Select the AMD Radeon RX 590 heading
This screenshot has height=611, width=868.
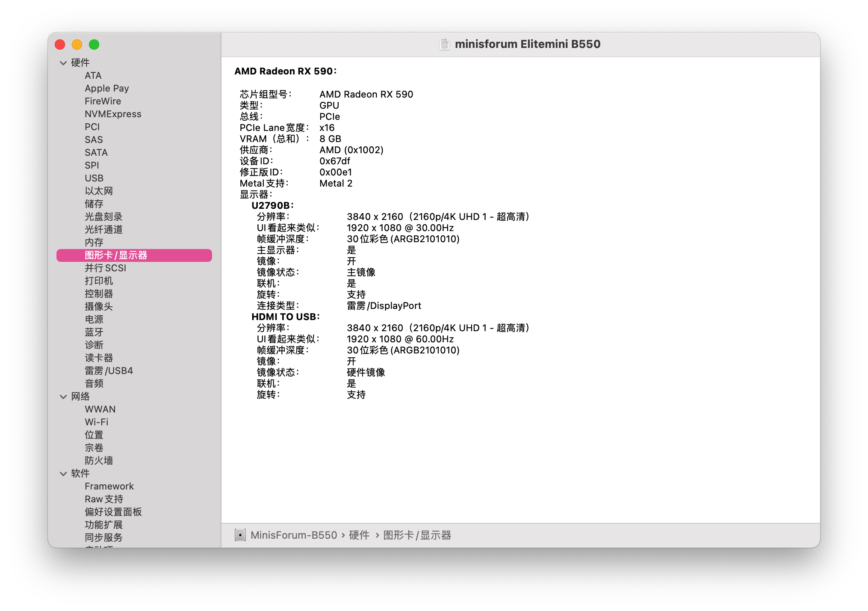click(285, 71)
